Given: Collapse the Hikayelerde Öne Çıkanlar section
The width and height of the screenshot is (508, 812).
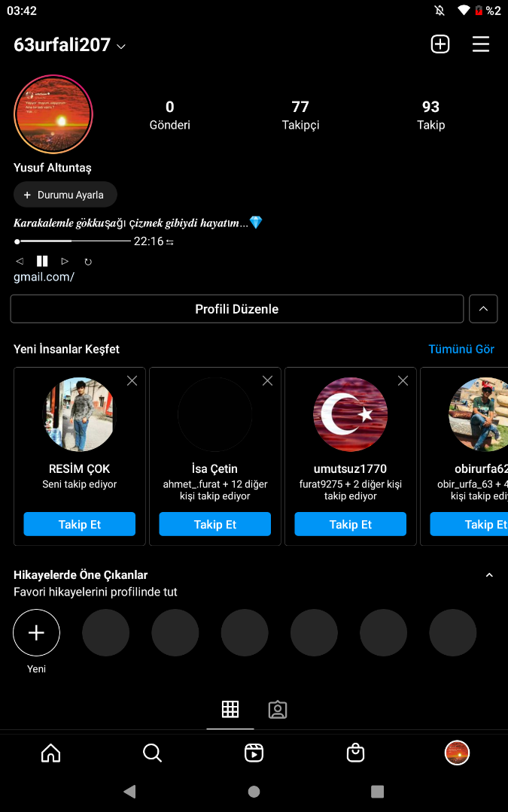Looking at the screenshot, I should point(489,575).
